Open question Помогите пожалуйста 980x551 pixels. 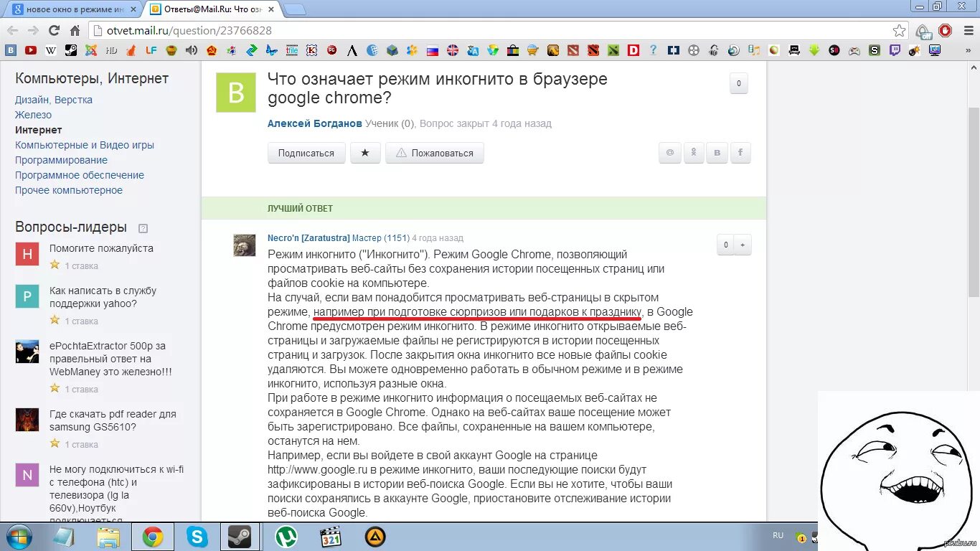pos(101,248)
